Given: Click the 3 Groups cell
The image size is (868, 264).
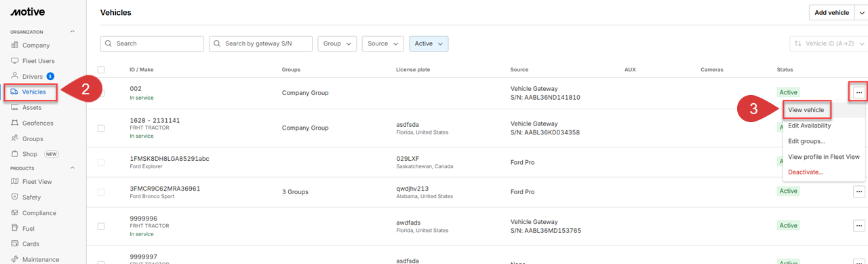Looking at the screenshot, I should [x=295, y=192].
